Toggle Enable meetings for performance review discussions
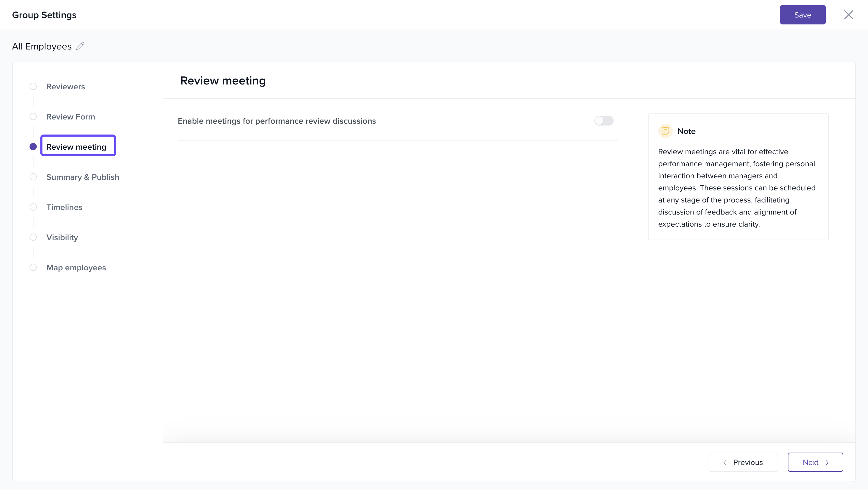Screen dimensions: 868x490 coord(603,121)
